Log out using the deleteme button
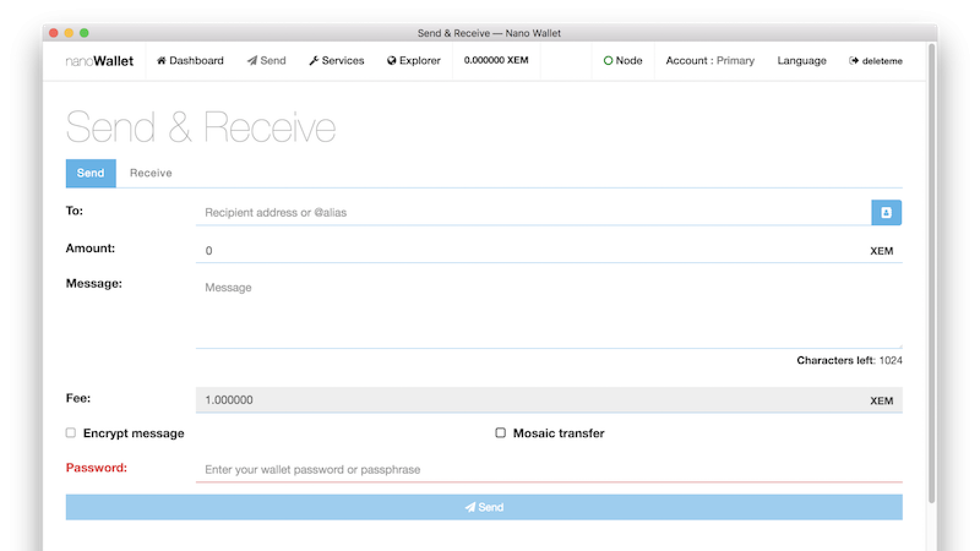The width and height of the screenshot is (980, 551). coord(875,61)
